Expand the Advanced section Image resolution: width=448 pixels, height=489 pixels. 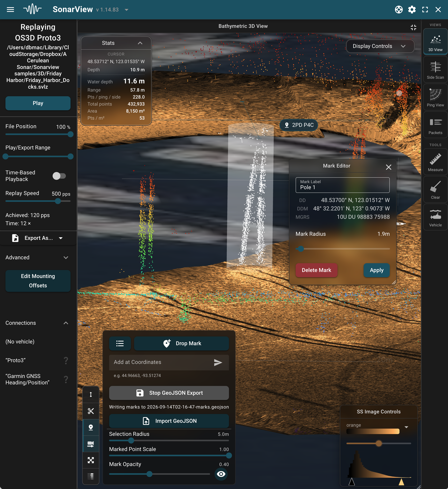click(x=38, y=257)
